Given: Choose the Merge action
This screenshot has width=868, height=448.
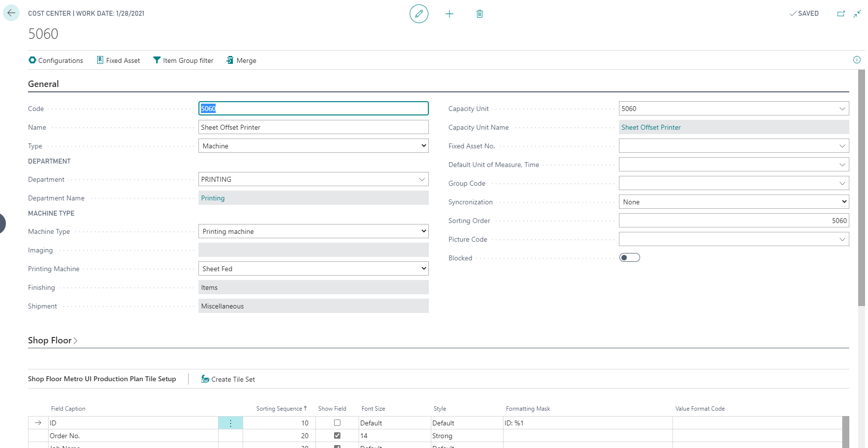Looking at the screenshot, I should tap(241, 60).
